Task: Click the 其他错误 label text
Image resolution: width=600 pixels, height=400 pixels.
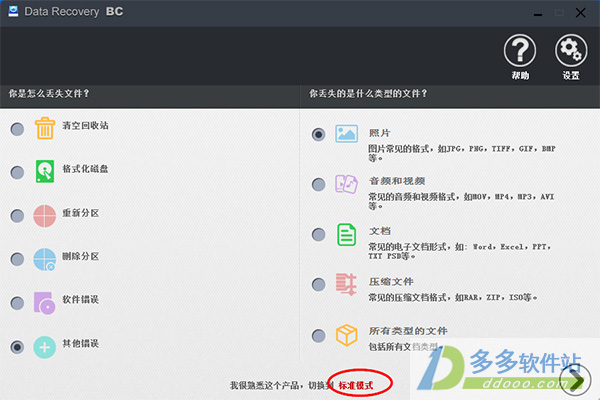Action: pyautogui.click(x=81, y=343)
